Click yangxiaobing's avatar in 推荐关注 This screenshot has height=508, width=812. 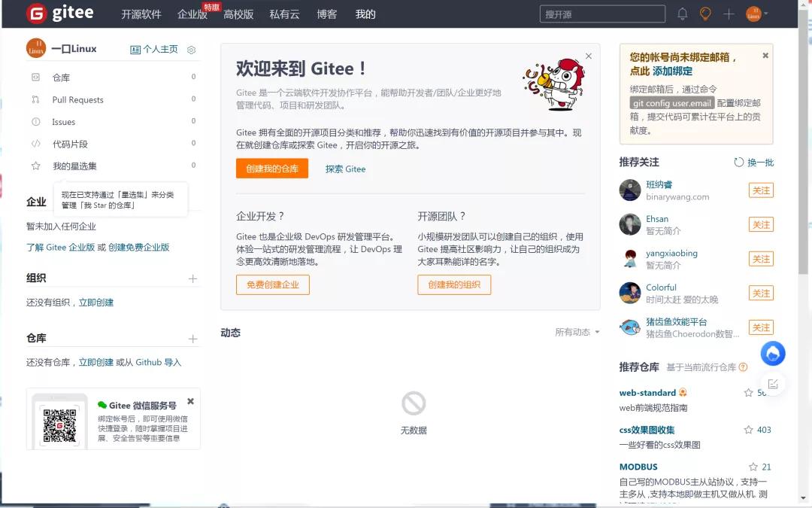(630, 259)
